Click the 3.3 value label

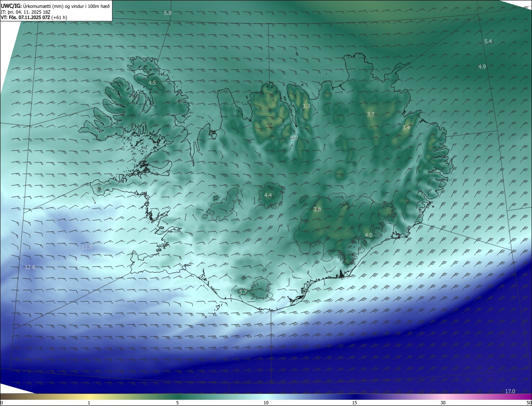[x=306, y=106]
